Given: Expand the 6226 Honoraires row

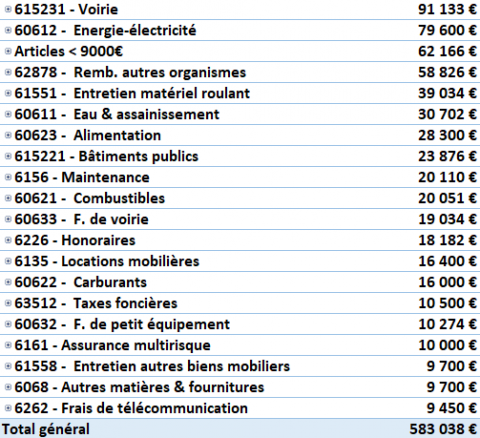Looking at the screenshot, I should click(8, 240).
